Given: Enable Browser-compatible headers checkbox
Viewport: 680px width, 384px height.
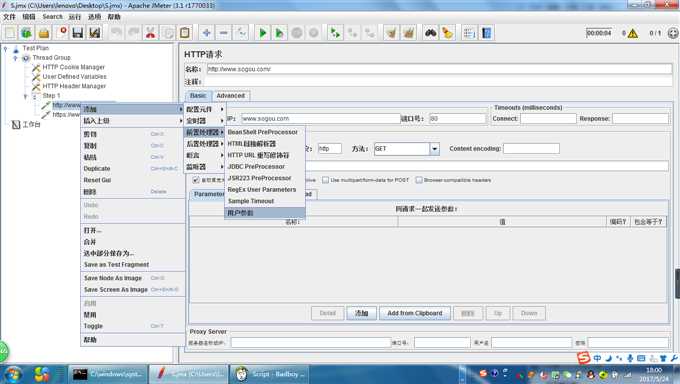Looking at the screenshot, I should [419, 180].
